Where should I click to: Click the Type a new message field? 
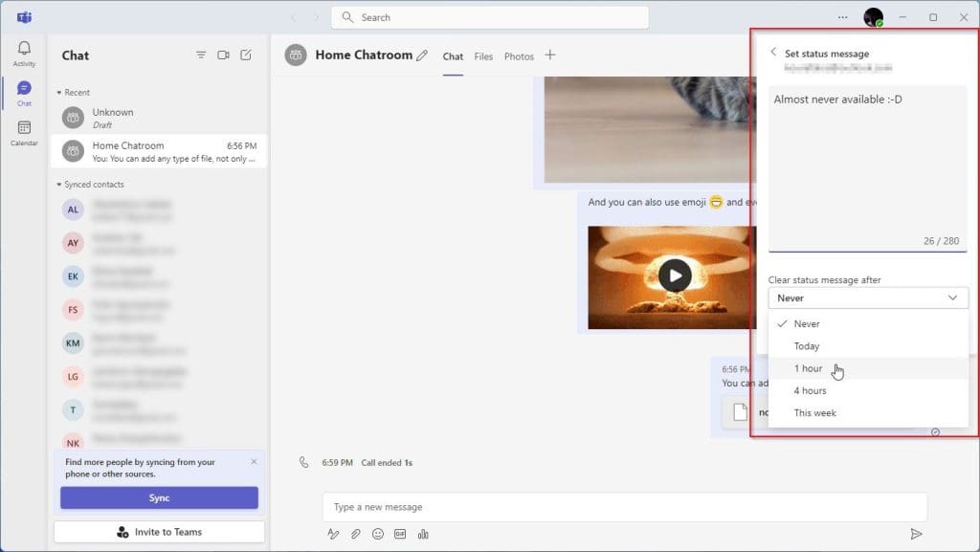click(624, 507)
